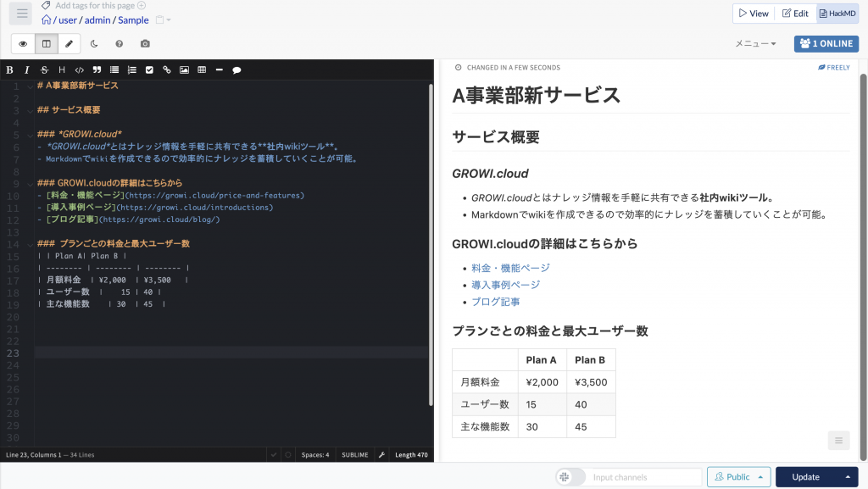868x489 pixels.
Task: Insert a heading with the H icon
Action: click(x=62, y=69)
